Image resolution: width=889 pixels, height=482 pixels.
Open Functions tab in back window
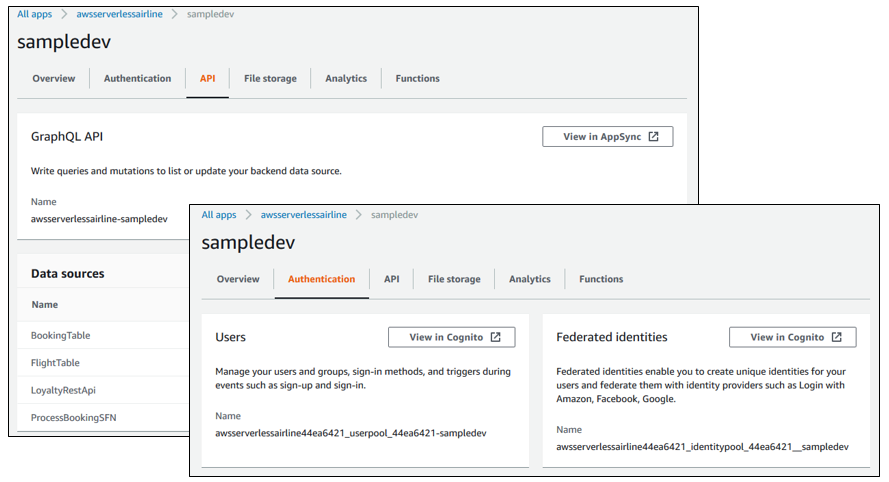[x=417, y=79]
